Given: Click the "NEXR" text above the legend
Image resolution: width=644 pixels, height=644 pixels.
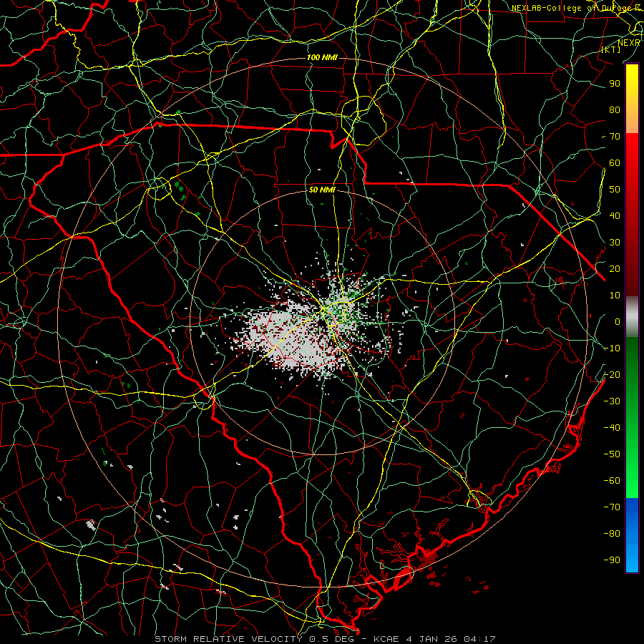Looking at the screenshot, I should [x=629, y=43].
